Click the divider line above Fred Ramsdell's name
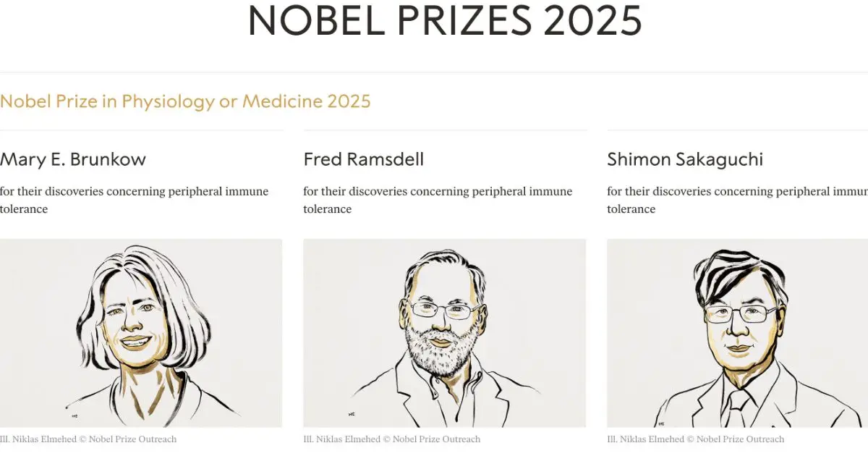 (x=444, y=131)
